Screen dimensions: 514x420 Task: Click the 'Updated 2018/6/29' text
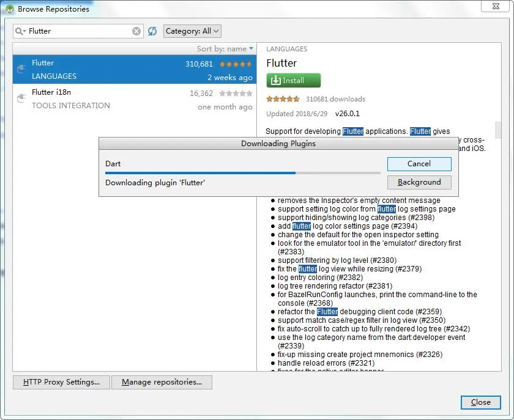click(x=297, y=114)
